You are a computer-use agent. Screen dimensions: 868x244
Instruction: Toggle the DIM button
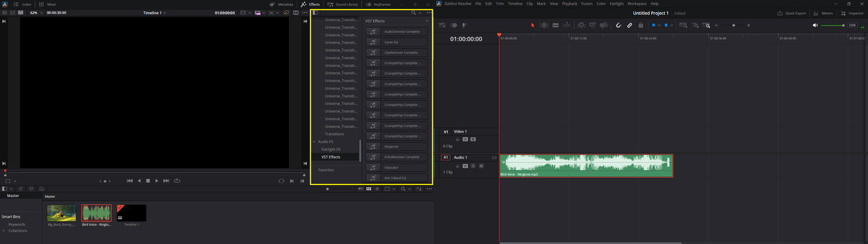[x=853, y=25]
